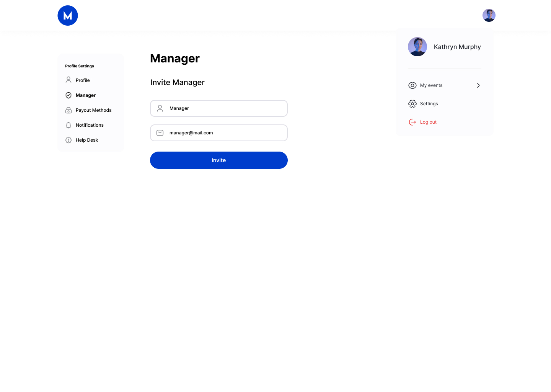Go to Payout Methods page

click(93, 110)
